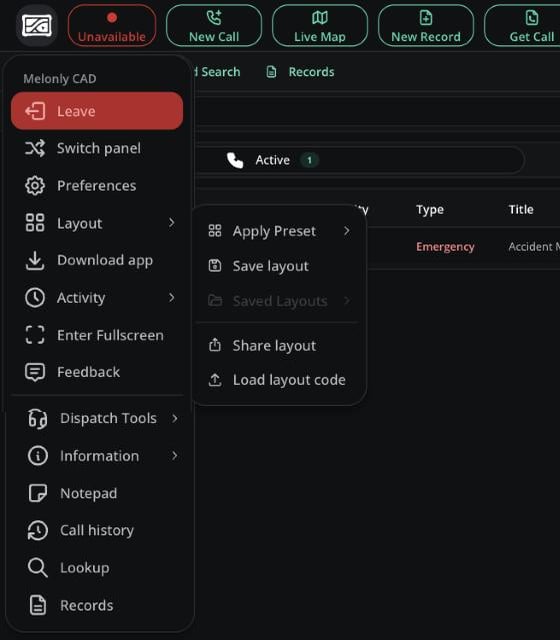Click the Accident title cell

534,247
